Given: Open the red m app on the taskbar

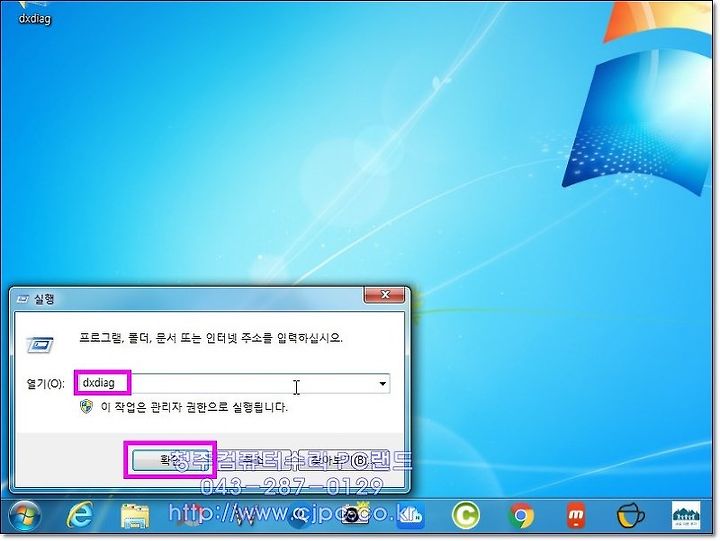Looking at the screenshot, I should click(575, 515).
